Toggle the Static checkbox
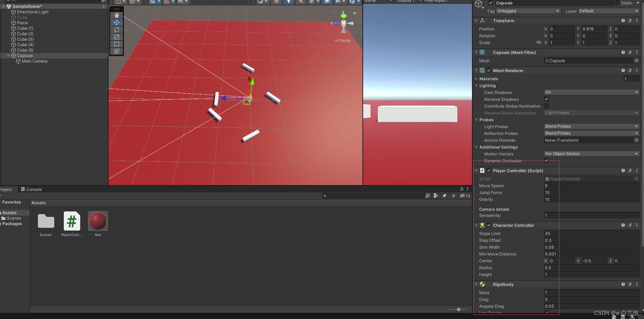Image resolution: width=644 pixels, height=319 pixels. 617,3
